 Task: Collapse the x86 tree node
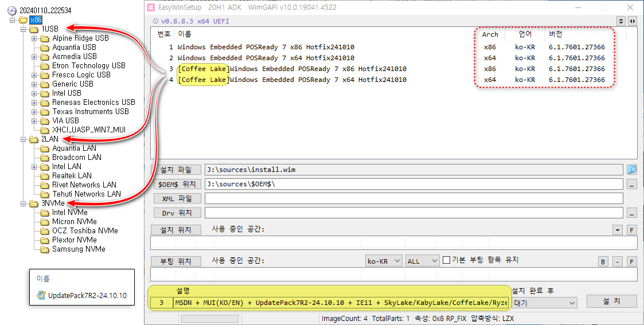pos(12,19)
